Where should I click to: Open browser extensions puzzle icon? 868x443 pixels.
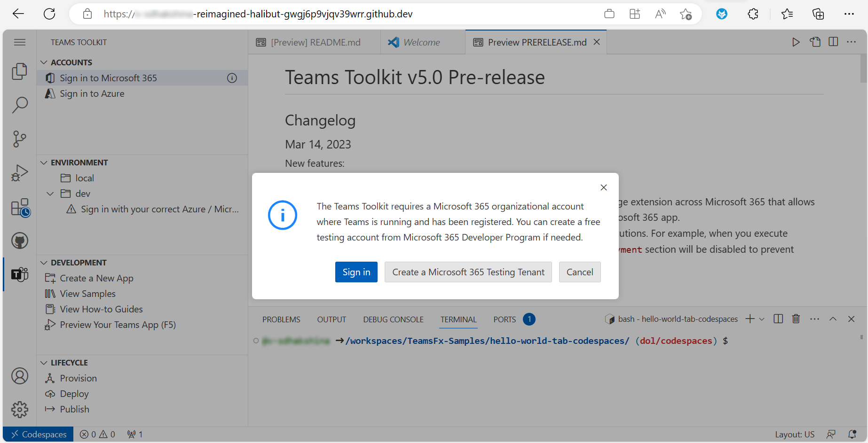click(753, 14)
